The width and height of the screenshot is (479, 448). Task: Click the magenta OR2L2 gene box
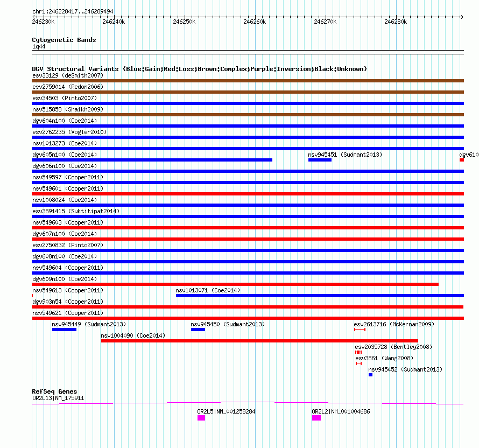click(x=316, y=418)
